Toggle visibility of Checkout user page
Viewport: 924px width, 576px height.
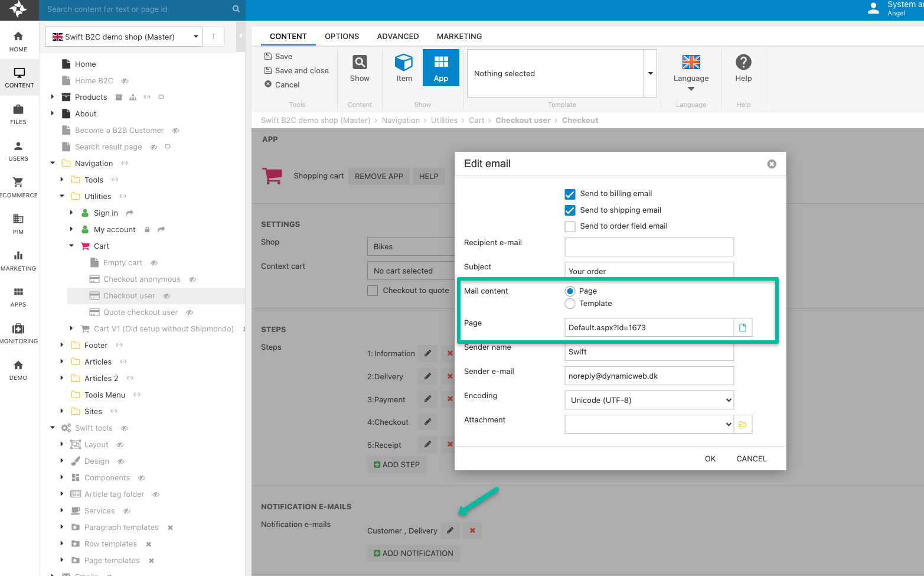(166, 296)
